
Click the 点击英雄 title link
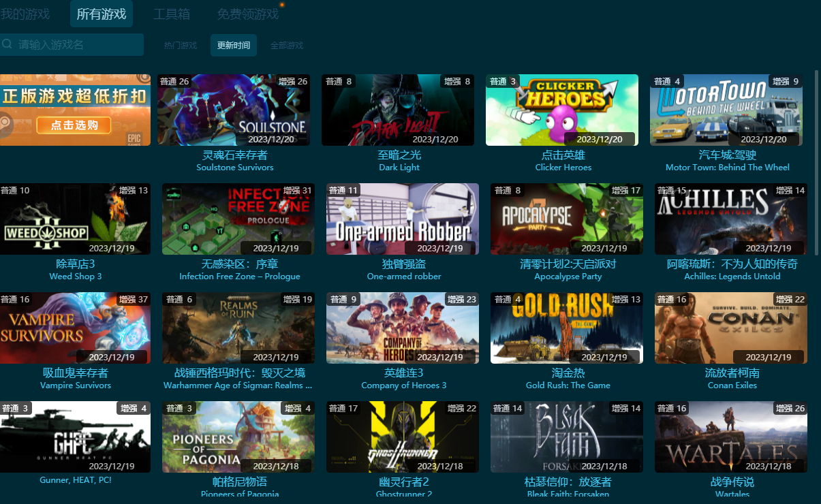point(563,155)
